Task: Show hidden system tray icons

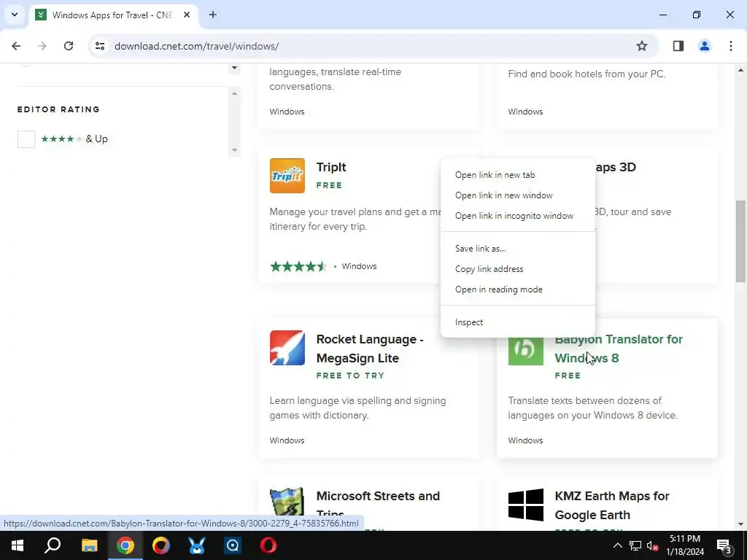Action: (617, 545)
